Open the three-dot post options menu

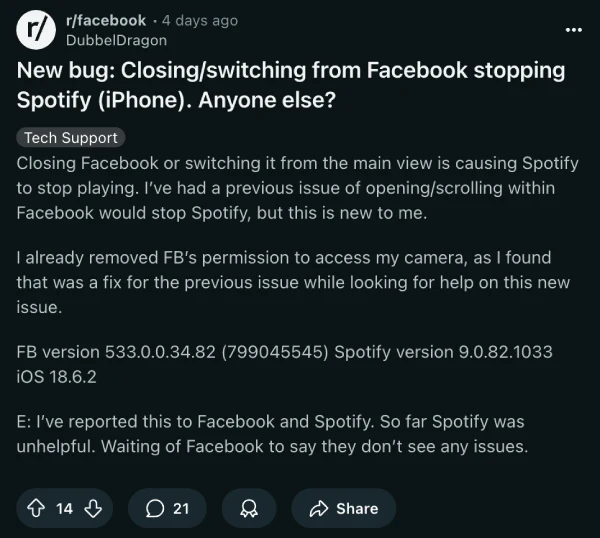[x=573, y=29]
